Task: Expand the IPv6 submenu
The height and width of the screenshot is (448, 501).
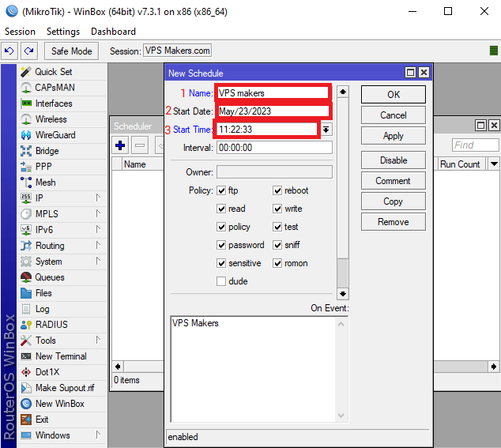Action: 99,230
